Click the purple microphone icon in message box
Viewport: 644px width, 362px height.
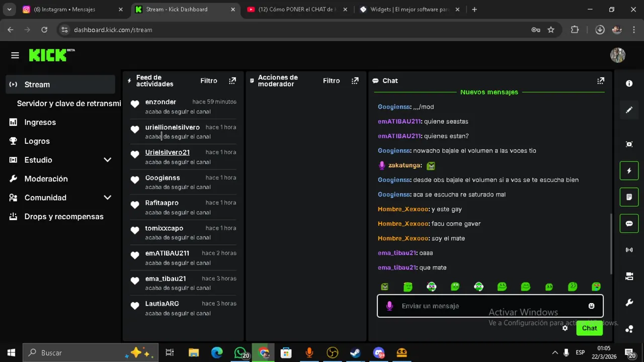389,306
